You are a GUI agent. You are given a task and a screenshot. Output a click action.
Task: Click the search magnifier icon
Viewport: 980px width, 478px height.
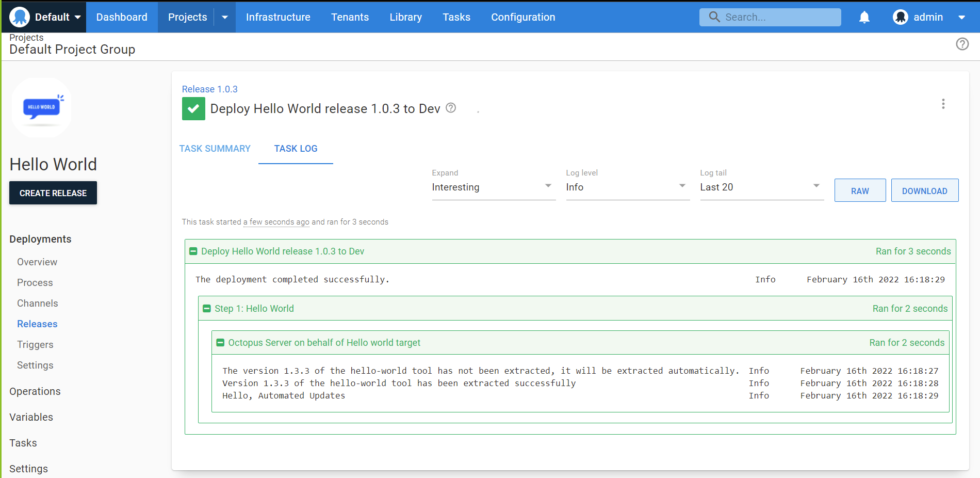click(x=713, y=17)
